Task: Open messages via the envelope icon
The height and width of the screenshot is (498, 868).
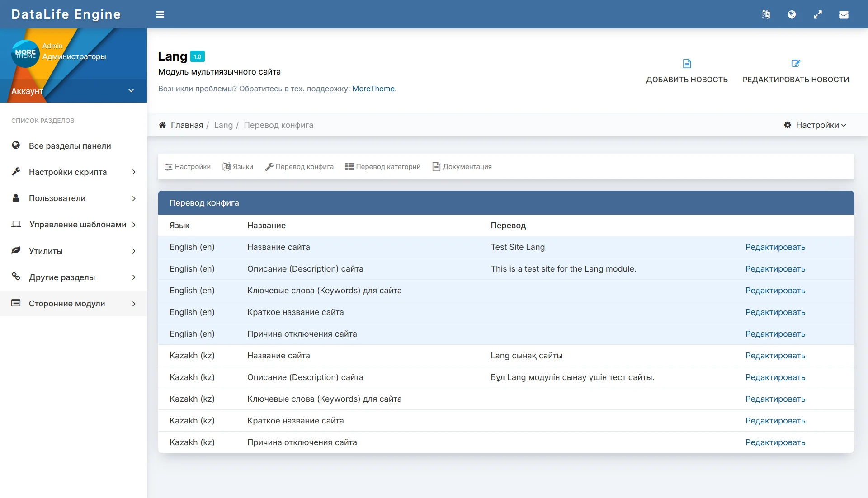Action: (844, 14)
